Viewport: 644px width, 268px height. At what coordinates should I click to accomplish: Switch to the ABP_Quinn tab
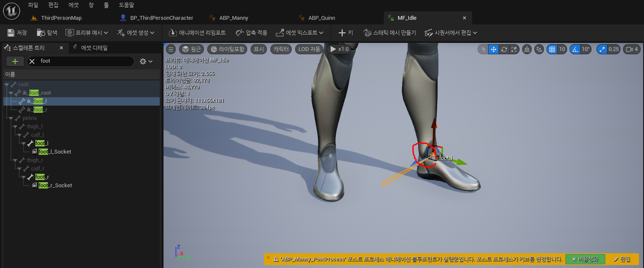322,18
